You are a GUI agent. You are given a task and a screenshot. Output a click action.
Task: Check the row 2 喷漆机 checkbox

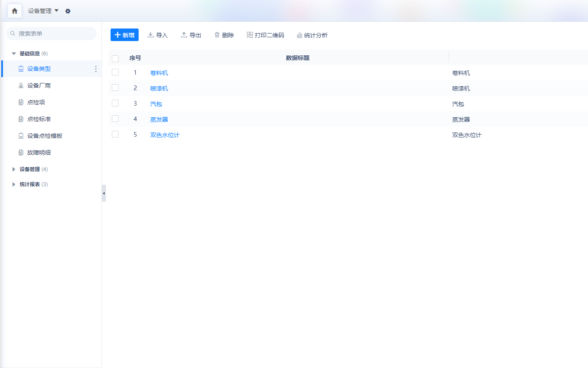tap(115, 88)
